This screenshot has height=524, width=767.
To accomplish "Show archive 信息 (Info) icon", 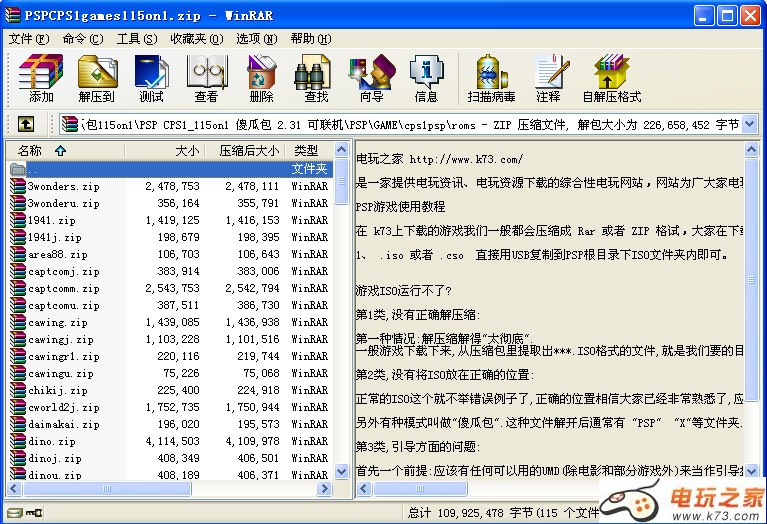I will pos(426,78).
